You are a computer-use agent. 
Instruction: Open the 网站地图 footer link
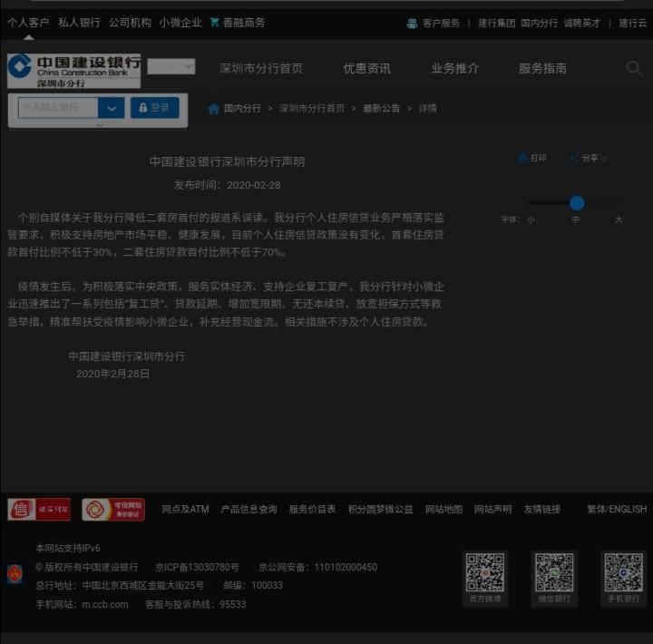443,509
